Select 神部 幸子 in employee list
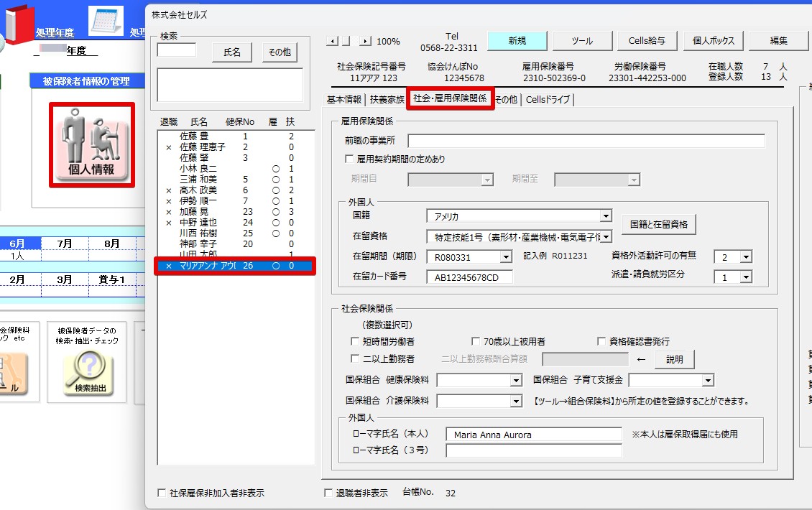Viewport: 812px width, 510px height. point(236,244)
